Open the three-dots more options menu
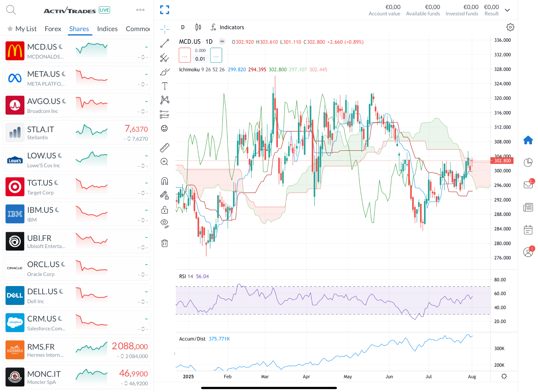Image resolution: width=538 pixels, height=392 pixels. pos(140,10)
